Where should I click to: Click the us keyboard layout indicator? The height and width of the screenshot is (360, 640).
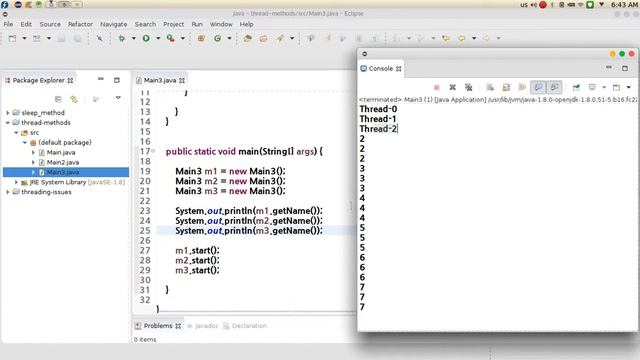pos(524,5)
